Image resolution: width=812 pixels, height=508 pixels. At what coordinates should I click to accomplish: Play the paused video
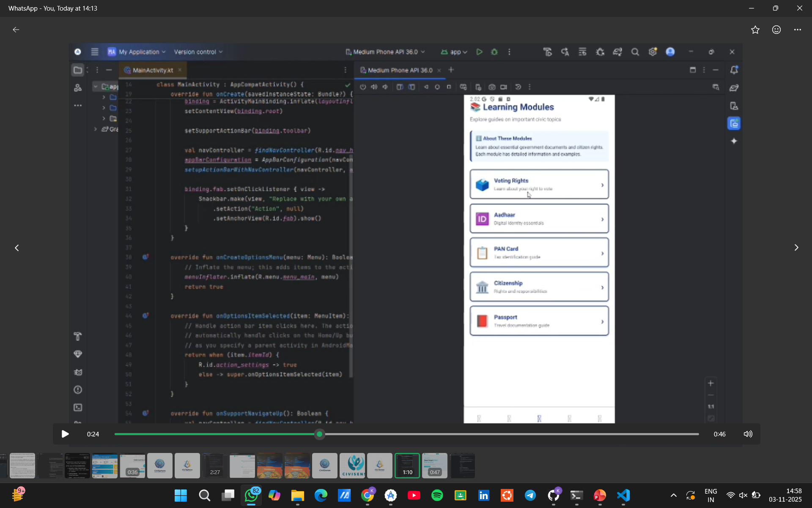click(x=65, y=434)
